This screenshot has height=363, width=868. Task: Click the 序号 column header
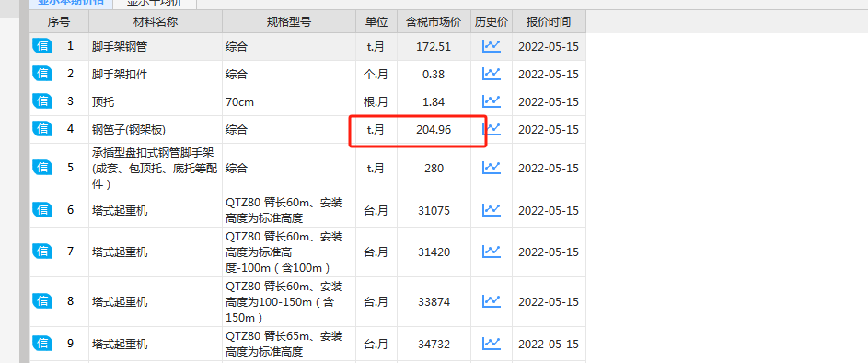[59, 22]
